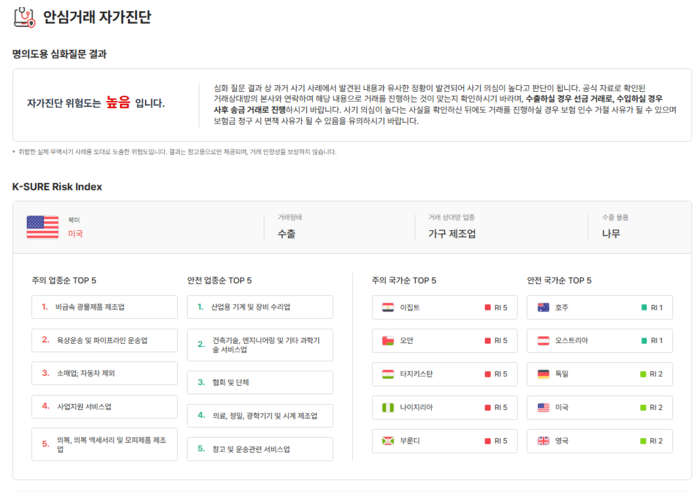700x492 pixels.
Task: Click the Germany flag next to 독일
Action: pos(544,374)
